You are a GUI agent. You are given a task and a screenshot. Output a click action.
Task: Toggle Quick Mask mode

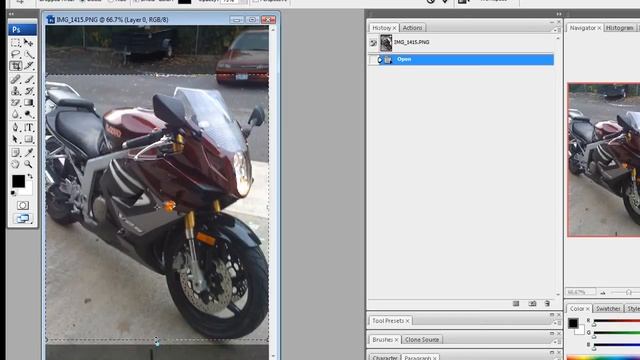click(x=22, y=205)
